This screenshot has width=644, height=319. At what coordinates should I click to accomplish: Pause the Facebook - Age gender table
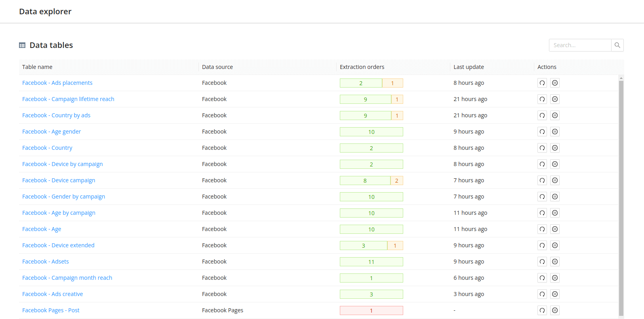(x=555, y=132)
